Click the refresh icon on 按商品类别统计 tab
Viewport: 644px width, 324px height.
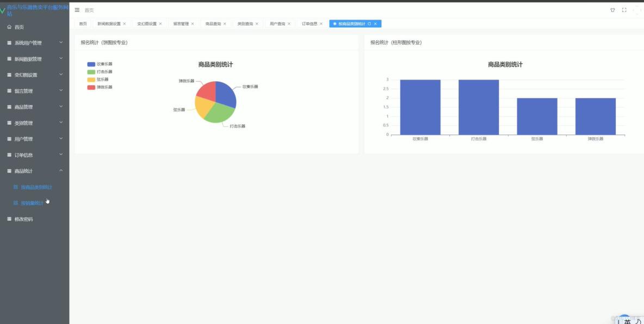369,23
